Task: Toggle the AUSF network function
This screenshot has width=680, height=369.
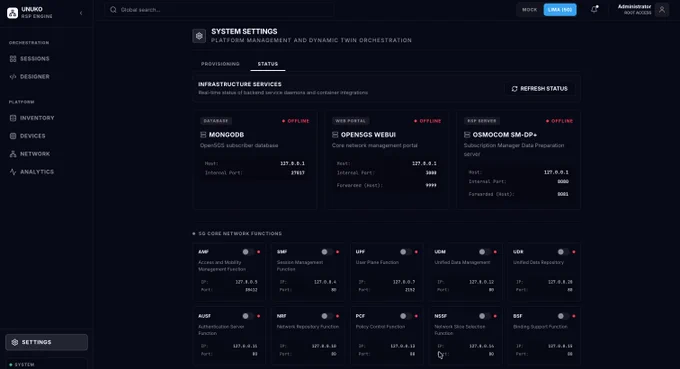Action: (248, 316)
